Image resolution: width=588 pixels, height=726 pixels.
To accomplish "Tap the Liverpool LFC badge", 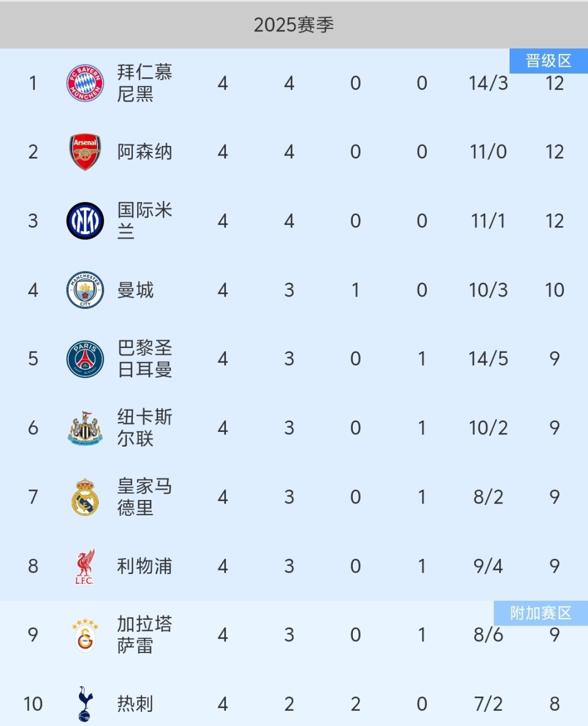I will pyautogui.click(x=85, y=566).
